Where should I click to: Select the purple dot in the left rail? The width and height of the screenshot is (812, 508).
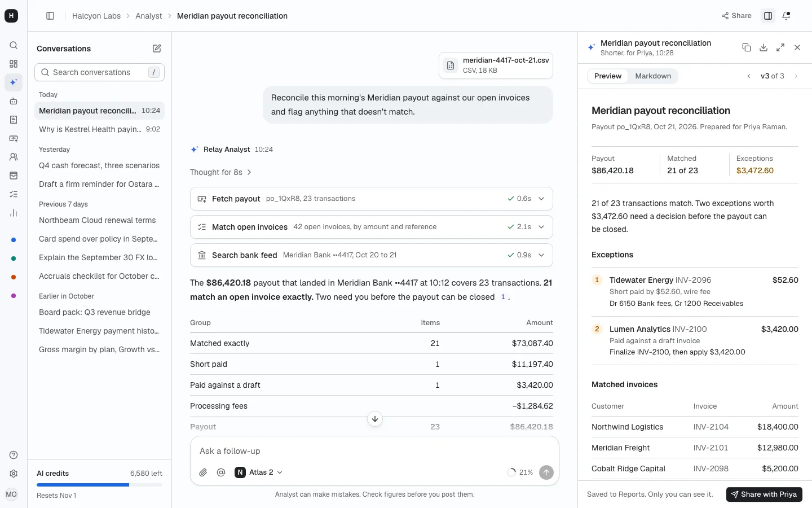[14, 296]
